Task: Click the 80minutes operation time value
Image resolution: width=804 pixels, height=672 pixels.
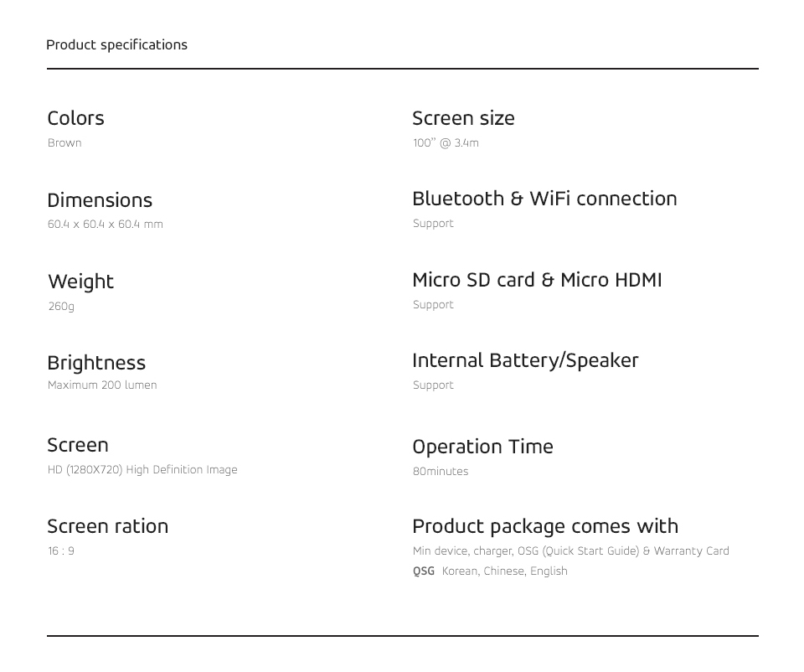Action: tap(441, 472)
